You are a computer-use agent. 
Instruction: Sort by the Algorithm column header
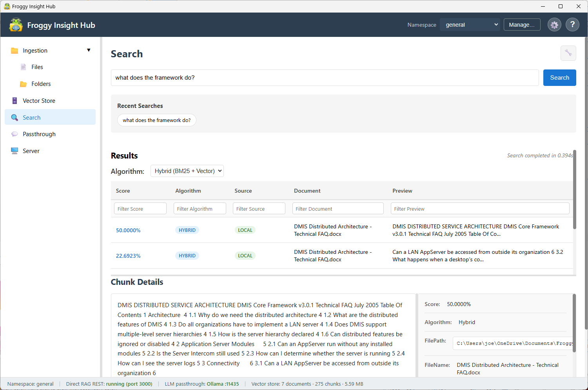[x=188, y=191]
